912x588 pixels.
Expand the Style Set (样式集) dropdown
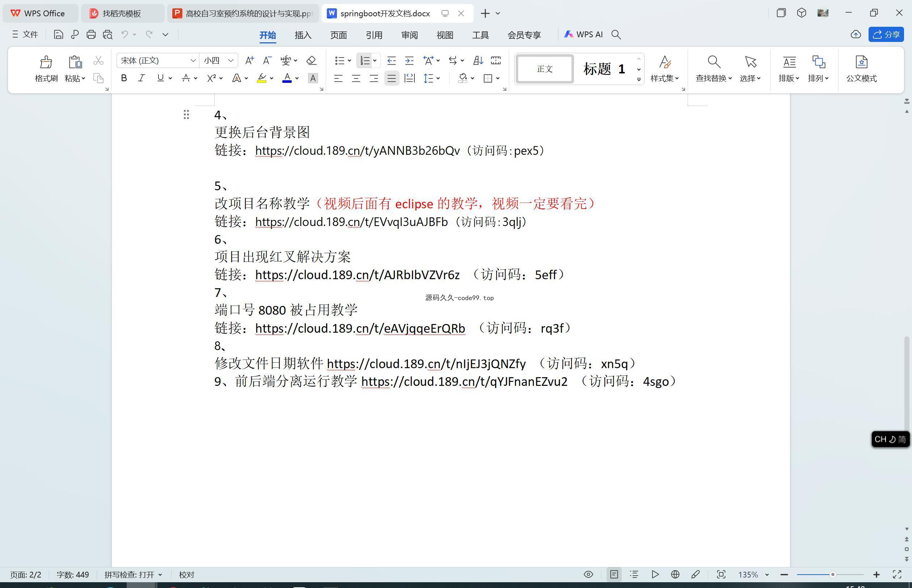677,78
